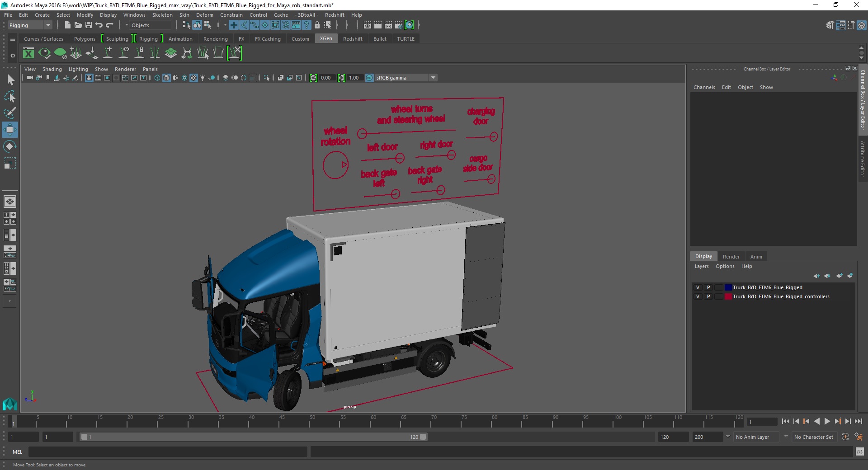Toggle use all lights bulb icon

(x=203, y=78)
